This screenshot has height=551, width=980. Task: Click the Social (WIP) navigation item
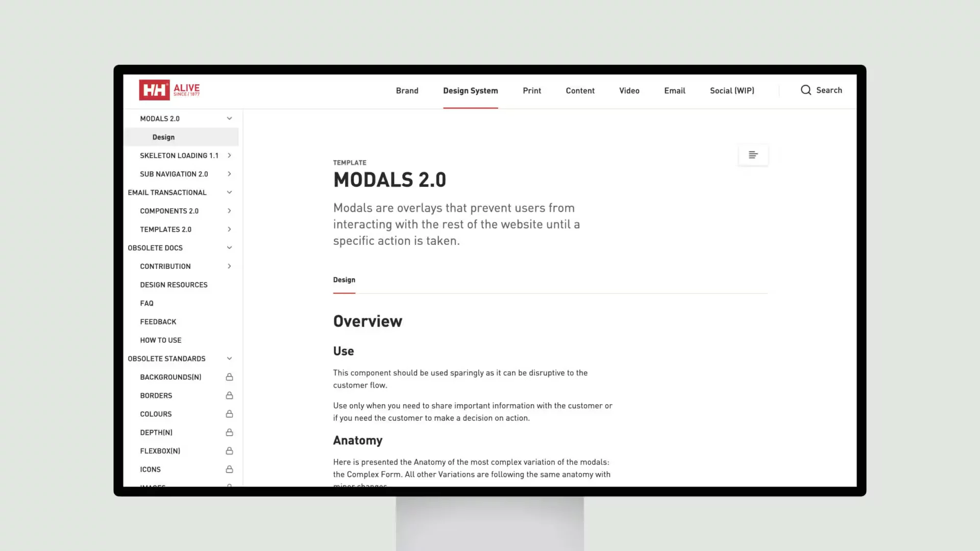tap(732, 89)
